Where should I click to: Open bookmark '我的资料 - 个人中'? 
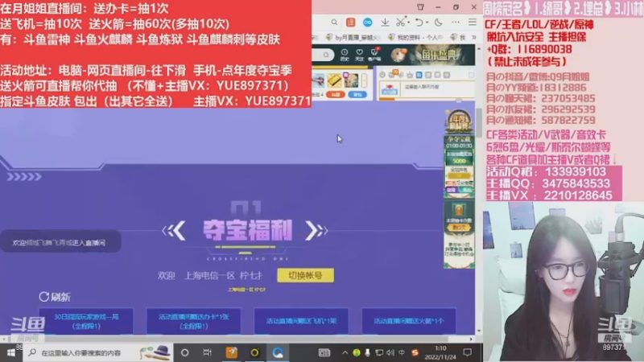point(416,37)
